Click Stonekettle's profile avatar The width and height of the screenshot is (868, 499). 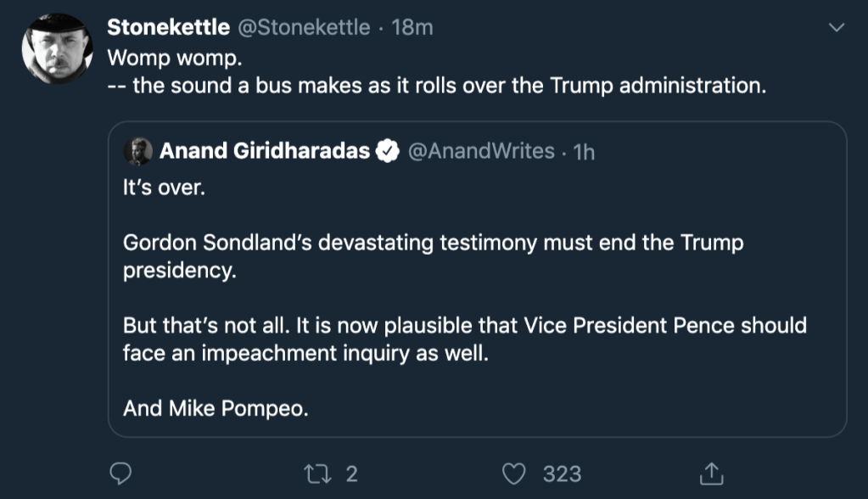57,49
